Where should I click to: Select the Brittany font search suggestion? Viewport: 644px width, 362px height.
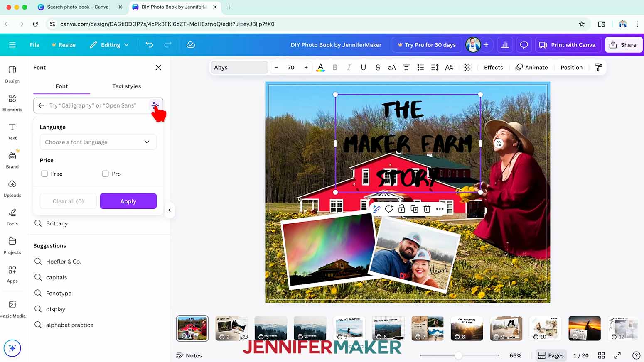click(x=98, y=223)
